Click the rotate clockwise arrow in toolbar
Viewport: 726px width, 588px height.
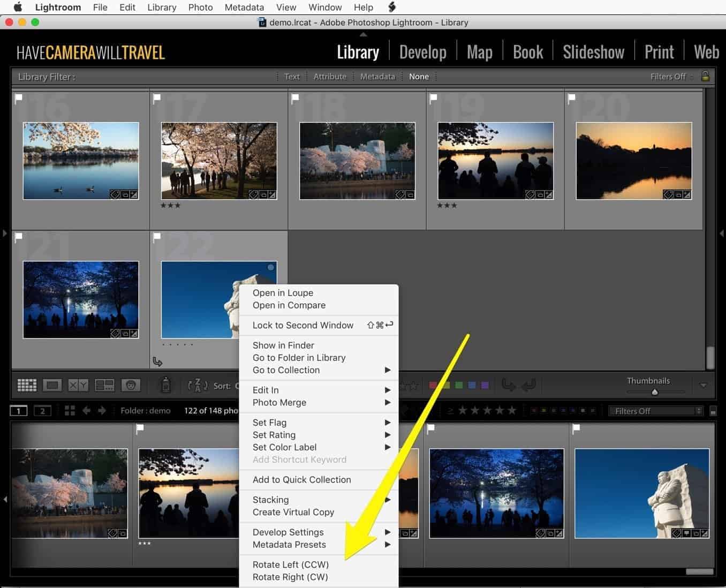(x=528, y=385)
